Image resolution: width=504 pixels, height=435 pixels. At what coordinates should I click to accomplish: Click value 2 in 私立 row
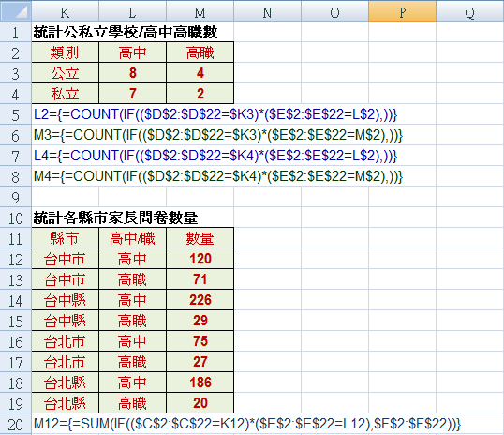(200, 94)
